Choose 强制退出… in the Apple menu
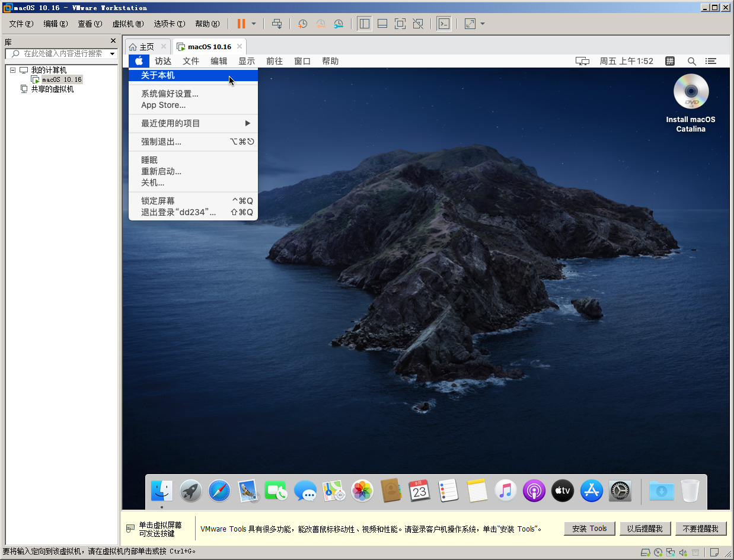Screen dimensions: 734x560 click(193, 142)
